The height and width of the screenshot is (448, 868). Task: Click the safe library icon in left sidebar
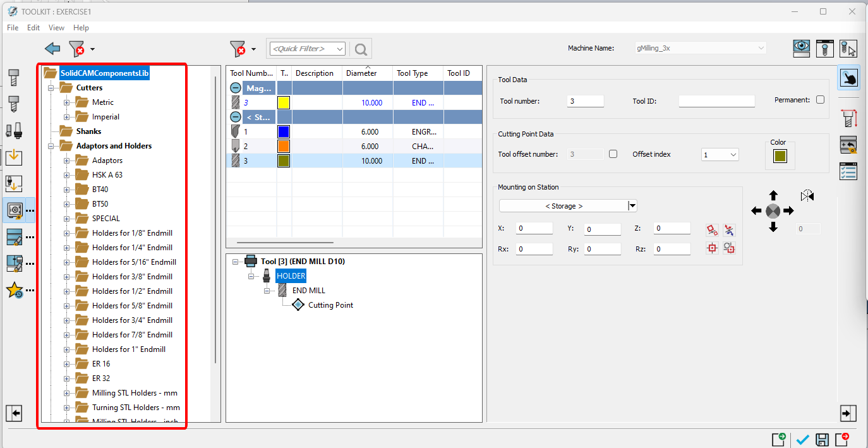pyautogui.click(x=15, y=210)
